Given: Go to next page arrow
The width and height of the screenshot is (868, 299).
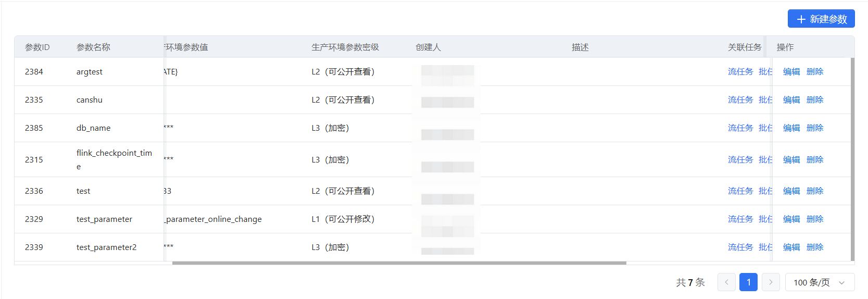Looking at the screenshot, I should (x=771, y=282).
